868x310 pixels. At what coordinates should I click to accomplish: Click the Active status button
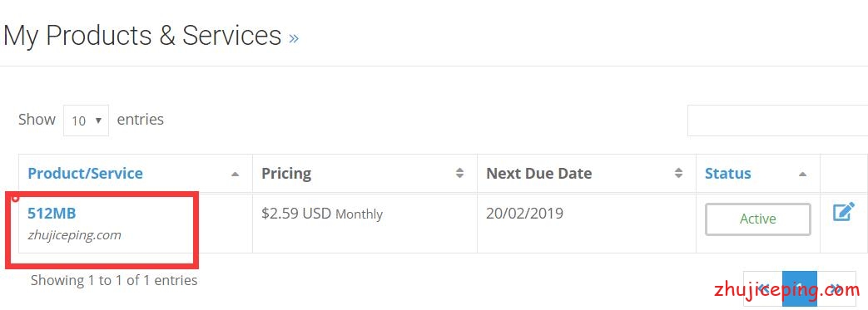click(758, 219)
